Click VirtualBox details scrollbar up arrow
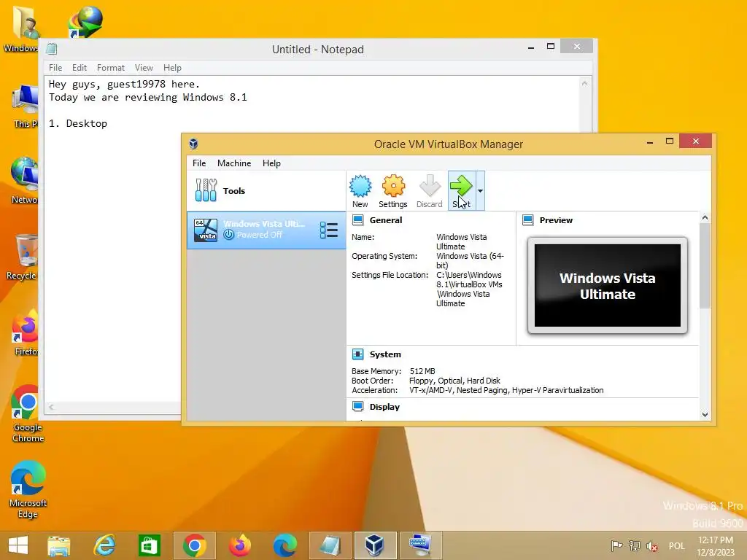This screenshot has width=747, height=560. click(x=705, y=217)
